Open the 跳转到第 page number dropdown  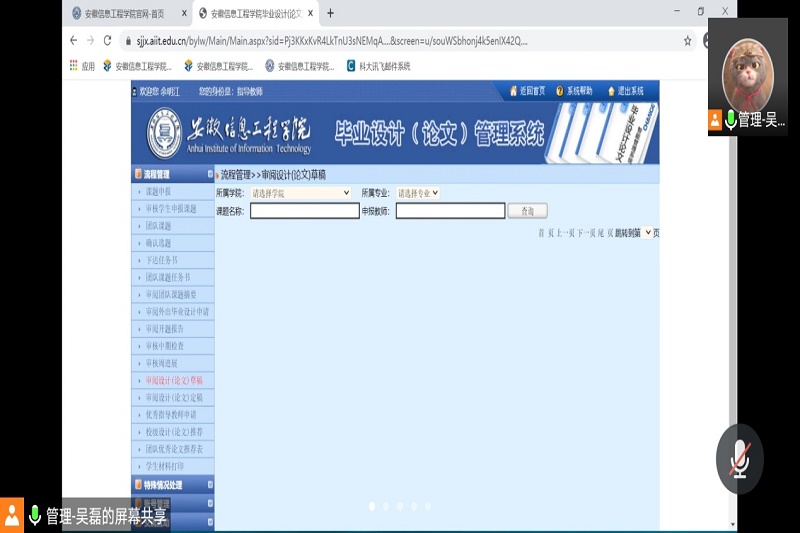[x=647, y=232]
